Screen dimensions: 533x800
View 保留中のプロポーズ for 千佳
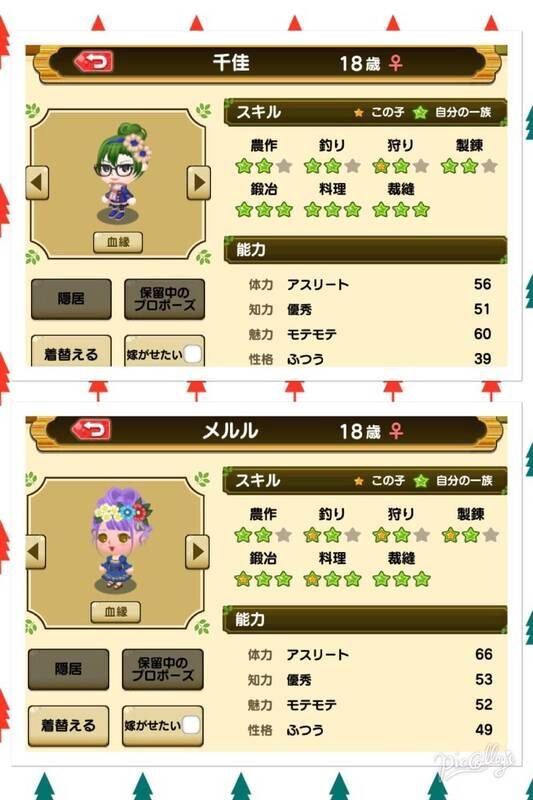164,299
